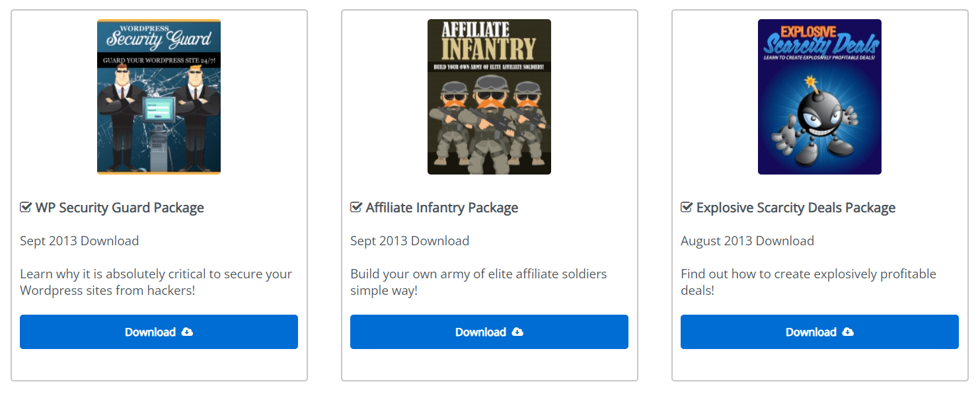Click the cloud icon in WP Security Guard's Download button

pos(187,332)
